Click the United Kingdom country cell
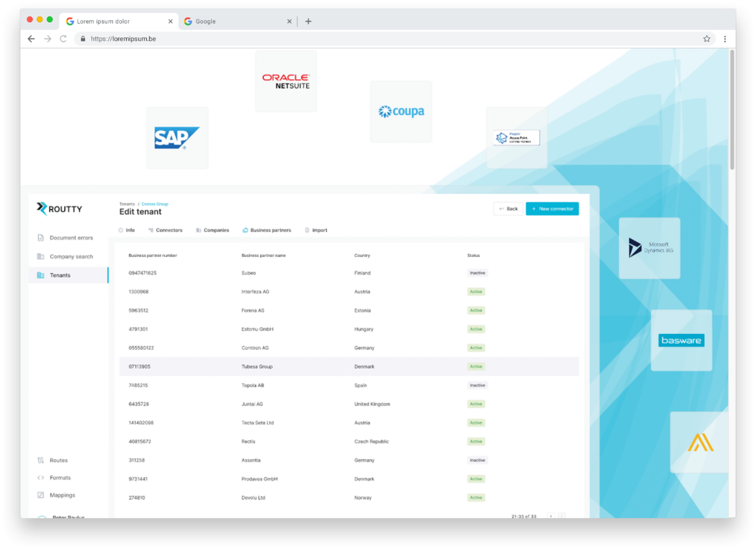This screenshot has height=550, width=756. 372,405
